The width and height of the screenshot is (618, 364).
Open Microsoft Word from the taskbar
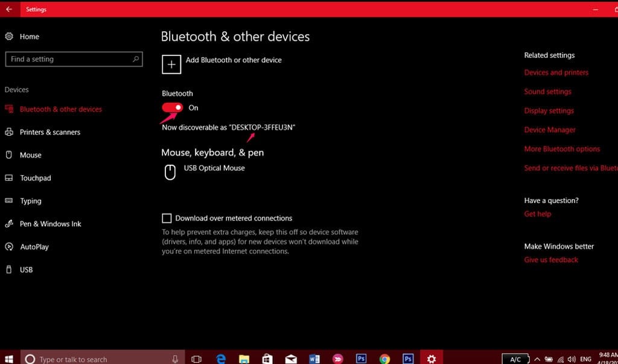click(314, 359)
